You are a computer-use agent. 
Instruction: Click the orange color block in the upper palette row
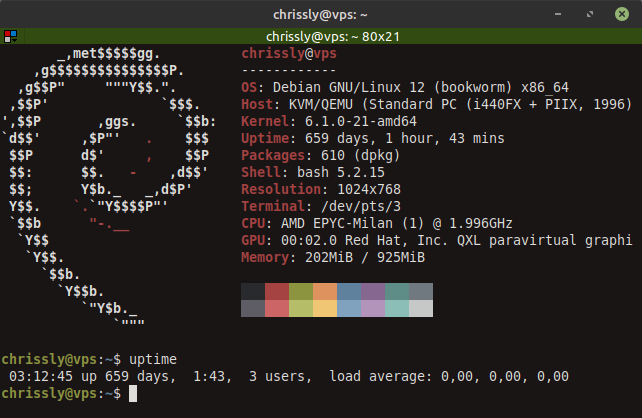pos(325,291)
